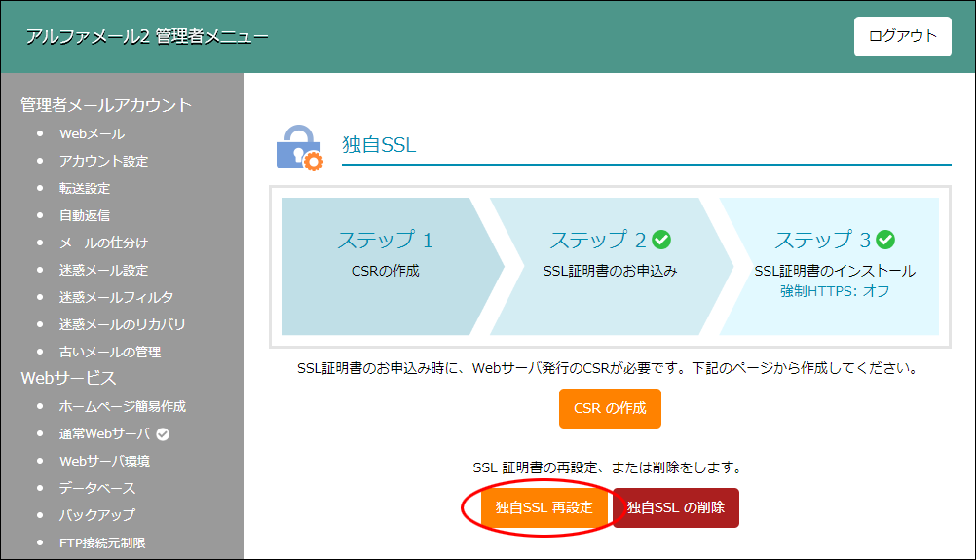Open アカウント設定 in sidebar
Screen dimensions: 976x560
click(104, 161)
